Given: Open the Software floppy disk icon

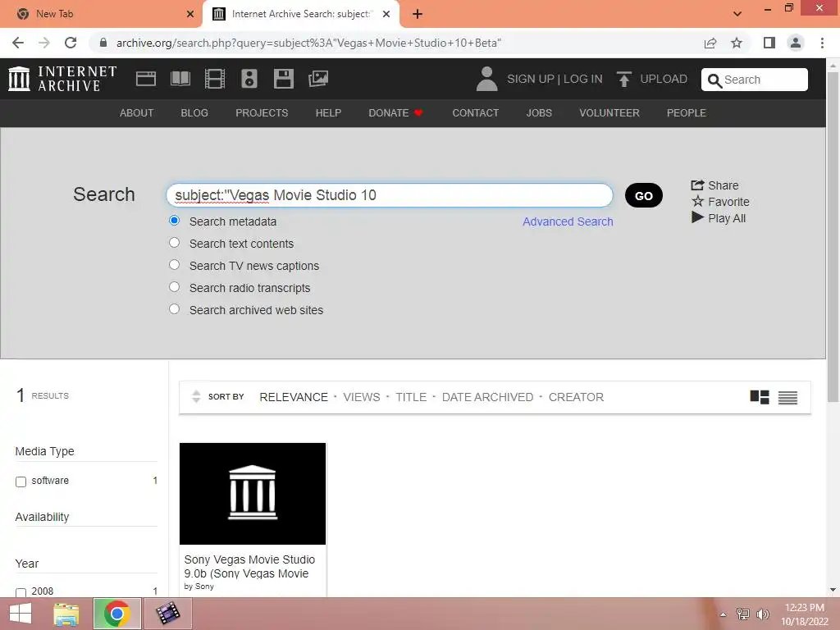Looking at the screenshot, I should 283,79.
